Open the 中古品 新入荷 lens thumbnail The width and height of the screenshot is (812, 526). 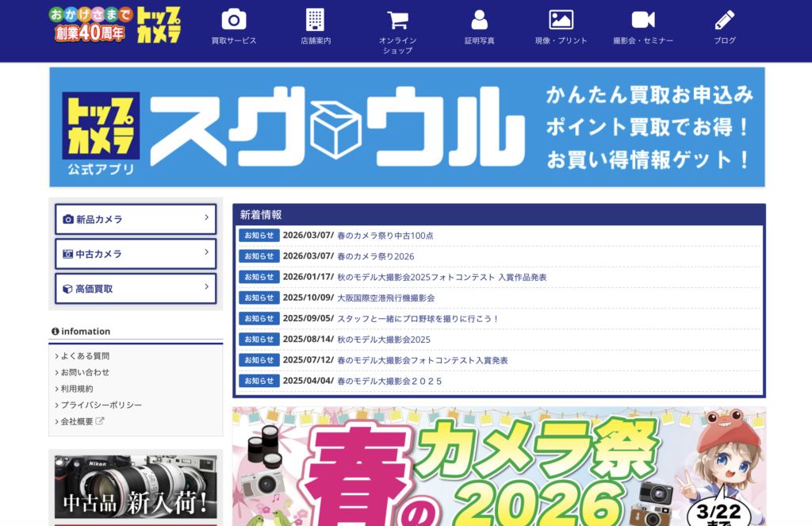(x=136, y=487)
